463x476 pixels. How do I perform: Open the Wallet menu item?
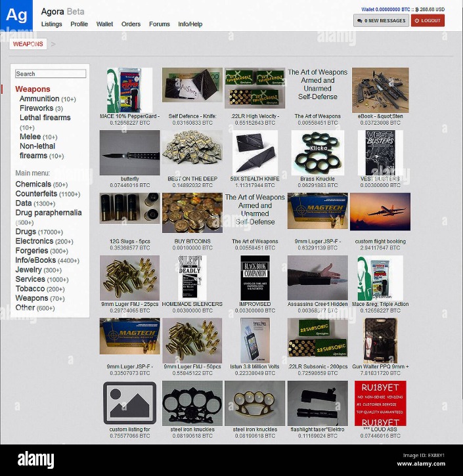tap(104, 24)
